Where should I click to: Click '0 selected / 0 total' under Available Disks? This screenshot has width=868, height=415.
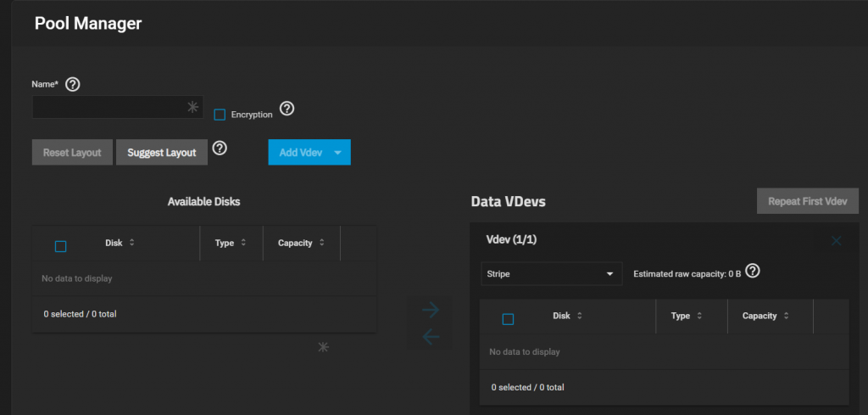click(81, 314)
